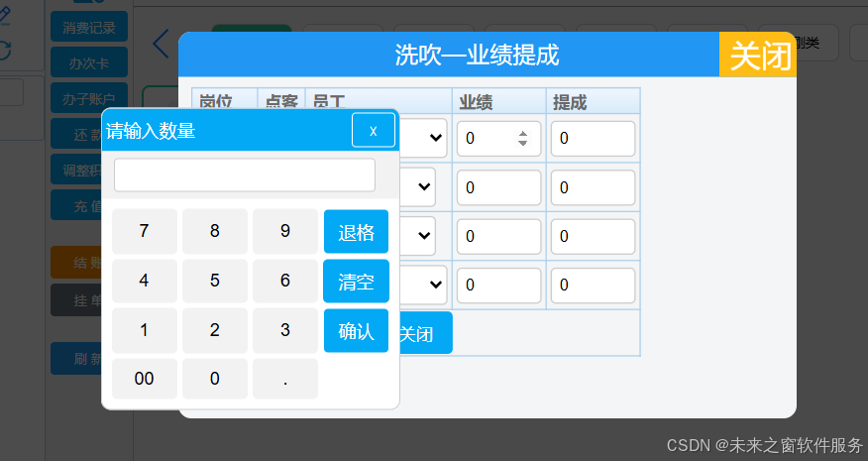Screen dimensions: 868x461
Task: Focus first row 提成 input field
Action: [x=593, y=139]
